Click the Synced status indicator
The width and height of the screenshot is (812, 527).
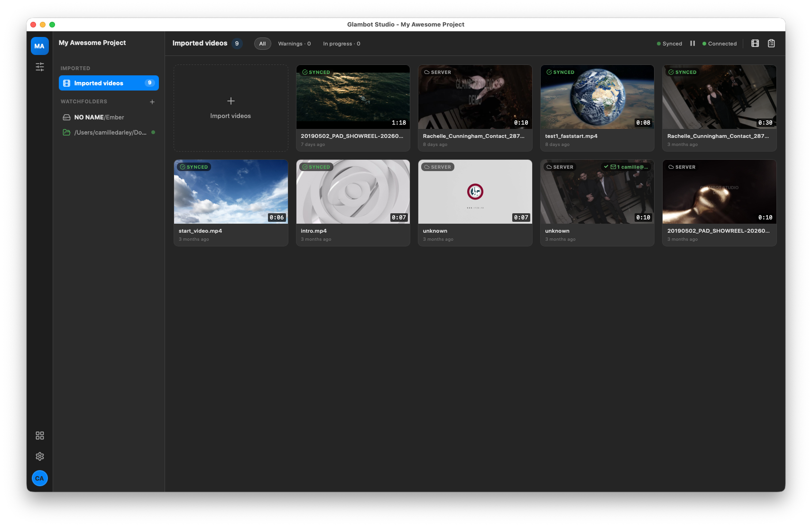pos(669,44)
